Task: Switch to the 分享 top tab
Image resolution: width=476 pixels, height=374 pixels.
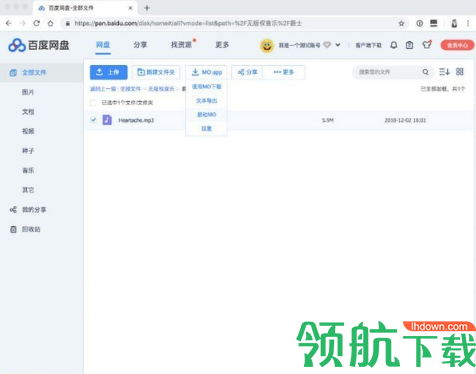Action: tap(140, 45)
